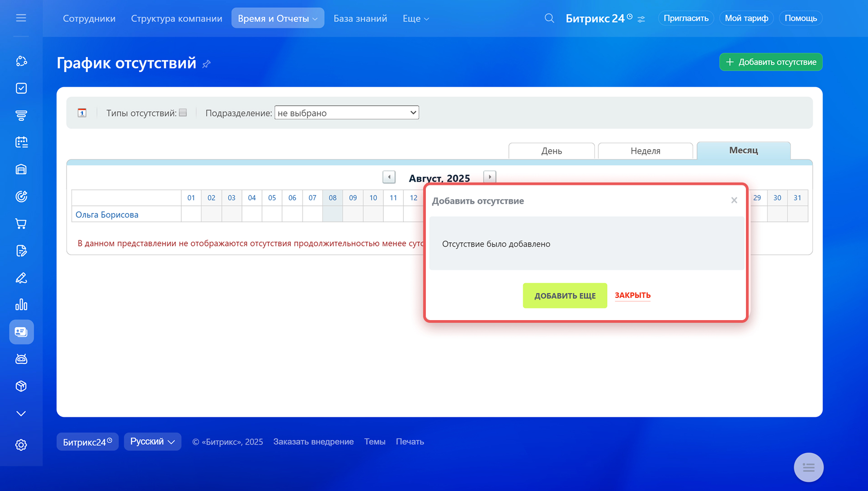Go to previous month arrow

click(389, 177)
